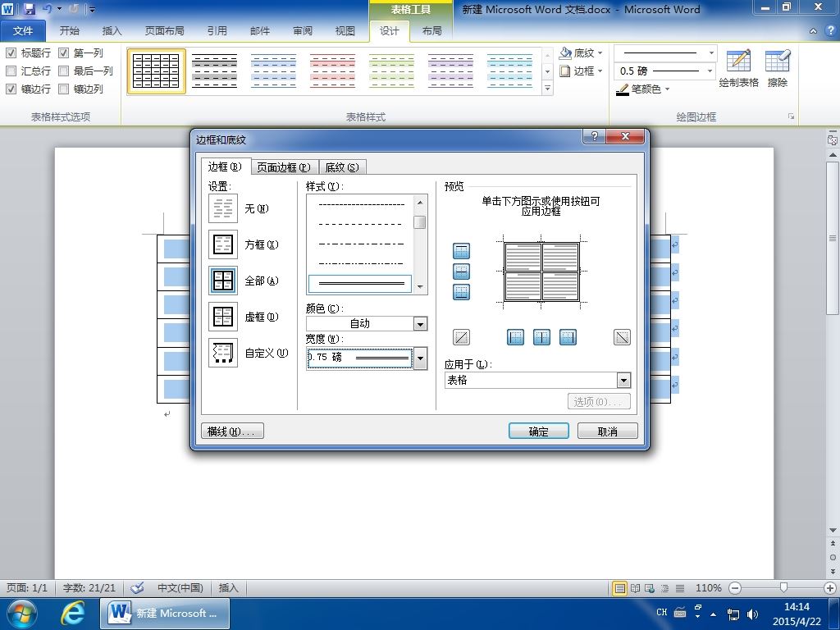Click Undo icon in quick access toolbar
840x630 pixels.
point(47,9)
